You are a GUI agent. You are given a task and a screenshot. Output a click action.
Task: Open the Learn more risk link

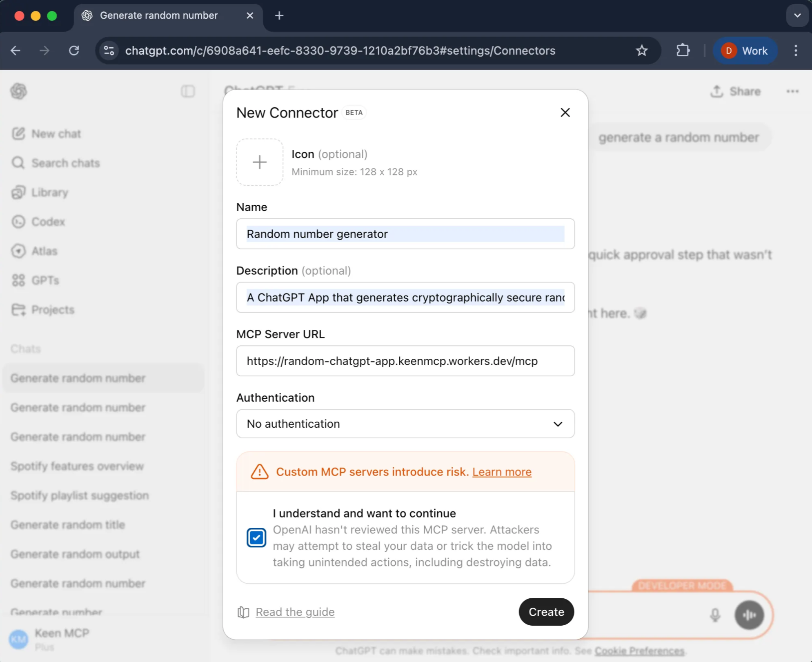pyautogui.click(x=502, y=472)
